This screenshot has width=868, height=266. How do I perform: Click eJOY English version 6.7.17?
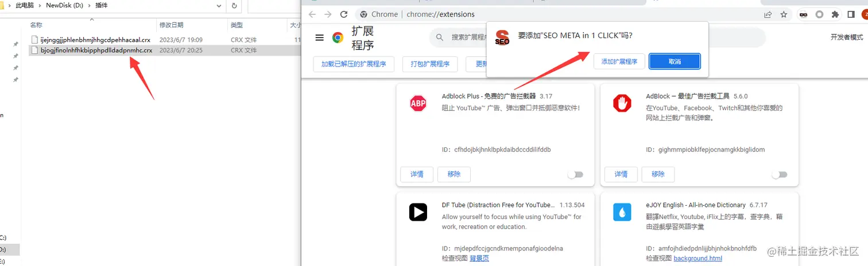pyautogui.click(x=758, y=205)
